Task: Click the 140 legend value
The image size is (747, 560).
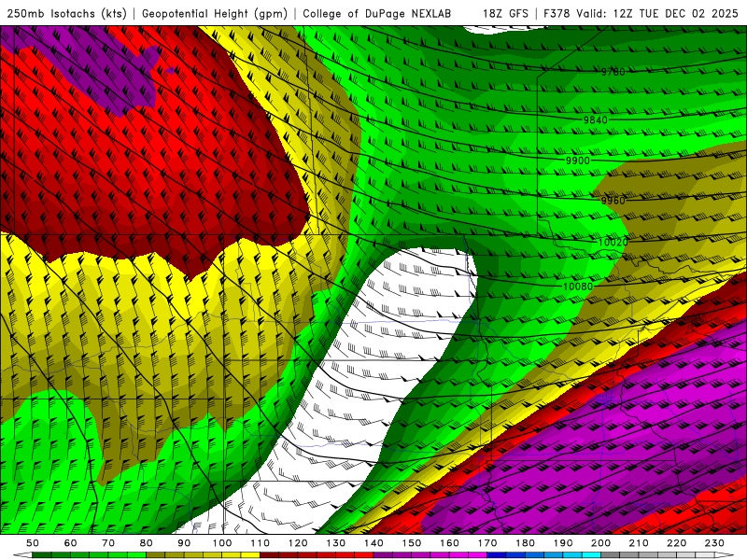Action: [373, 543]
